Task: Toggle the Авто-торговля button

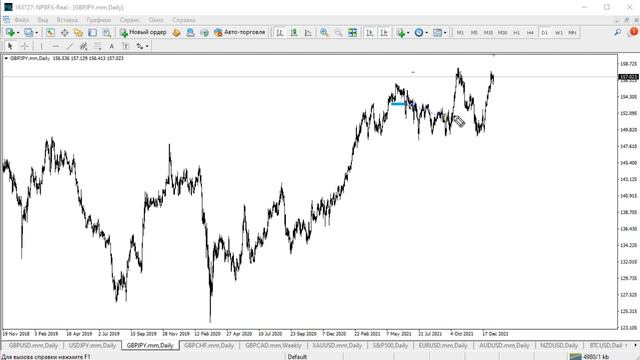Action: point(240,33)
